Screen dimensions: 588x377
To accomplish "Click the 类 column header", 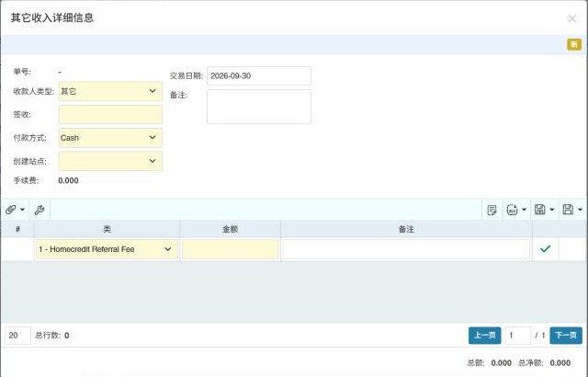I will [107, 229].
